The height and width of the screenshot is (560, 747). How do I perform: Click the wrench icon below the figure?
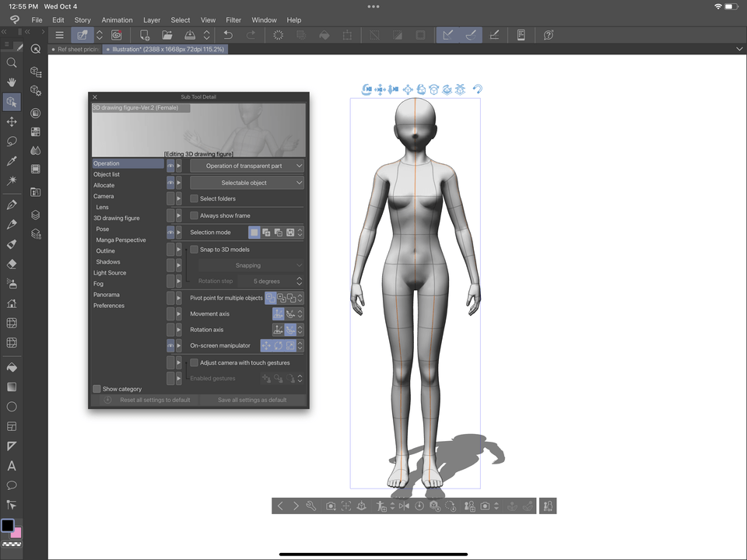[311, 506]
